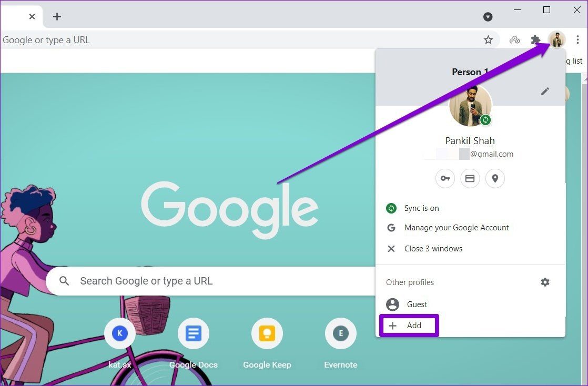
Task: Click Sync is on
Action: tap(470, 208)
